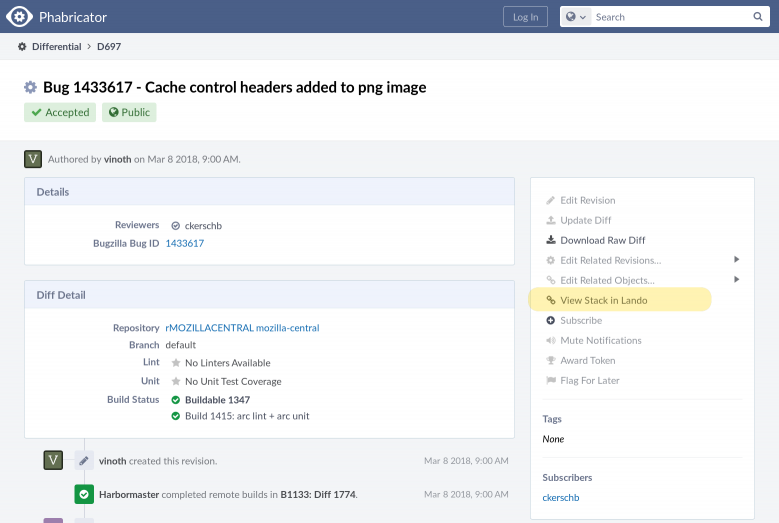Click the View Stack in Lando link icon
Viewport: 779px width, 523px height.
tap(550, 300)
